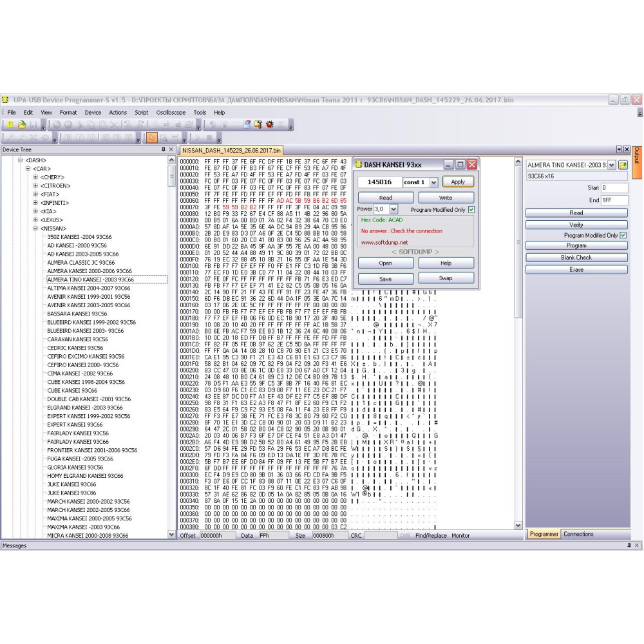Image resolution: width=644 pixels, height=644 pixels.
Task: Click the Swap button
Action: point(446,278)
